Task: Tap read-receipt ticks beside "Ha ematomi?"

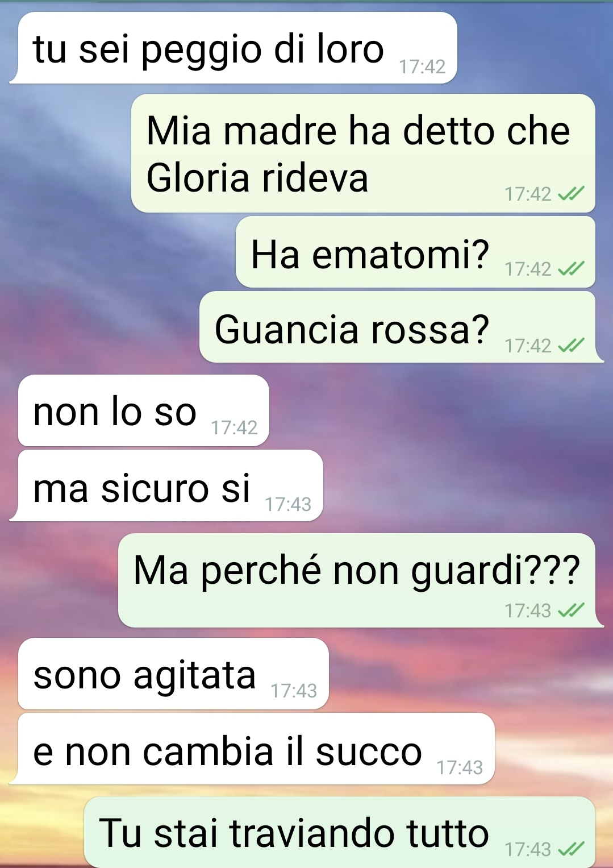Action: tap(571, 269)
